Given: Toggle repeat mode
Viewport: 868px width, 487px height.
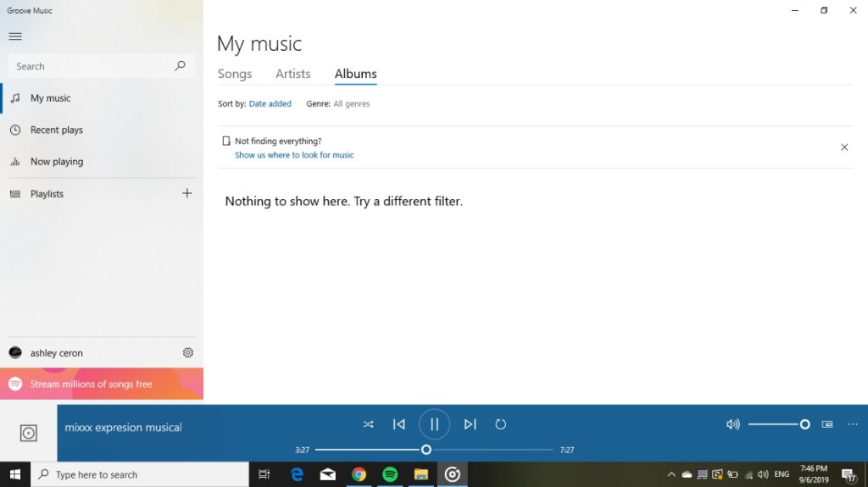Looking at the screenshot, I should (x=500, y=424).
